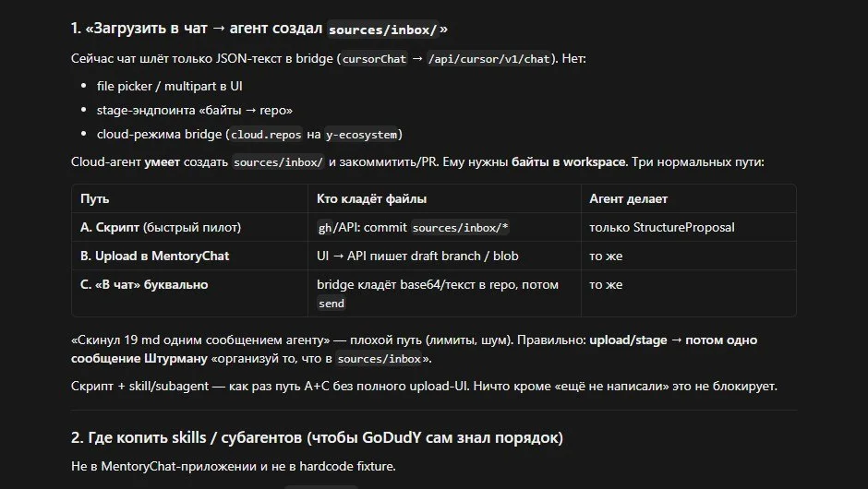Click heading 2 about skills / субагентов
The image size is (868, 489).
click(317, 437)
